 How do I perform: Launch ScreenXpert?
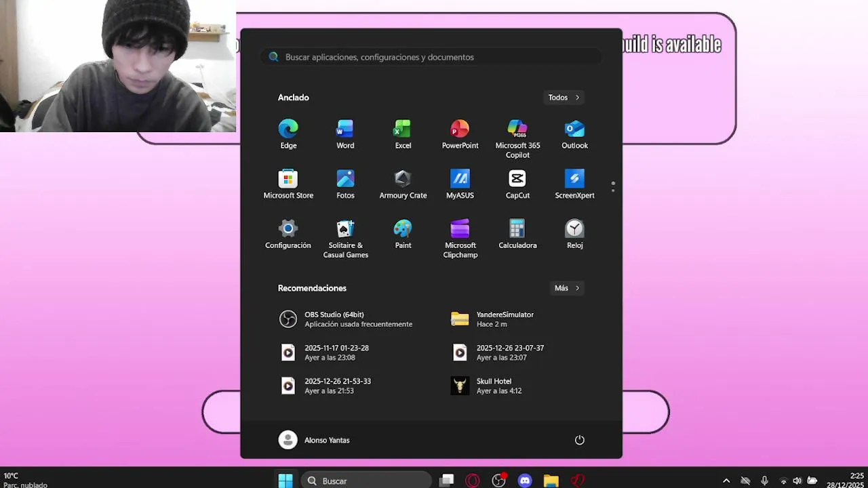pyautogui.click(x=574, y=184)
